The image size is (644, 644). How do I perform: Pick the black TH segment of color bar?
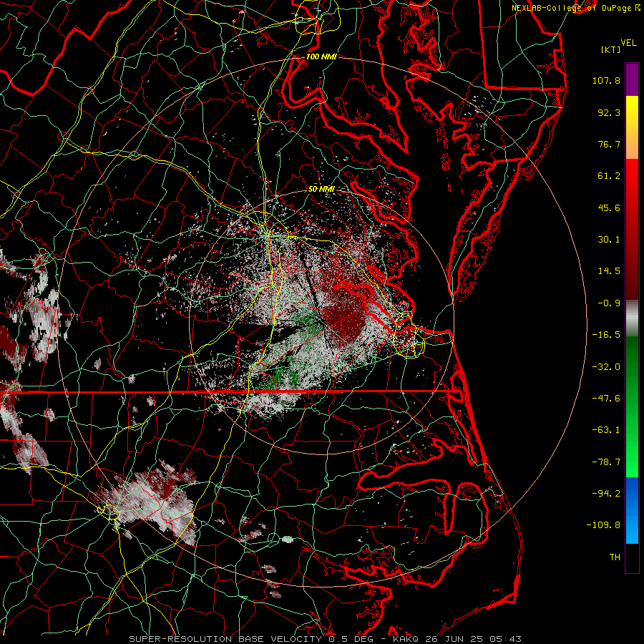click(632, 557)
